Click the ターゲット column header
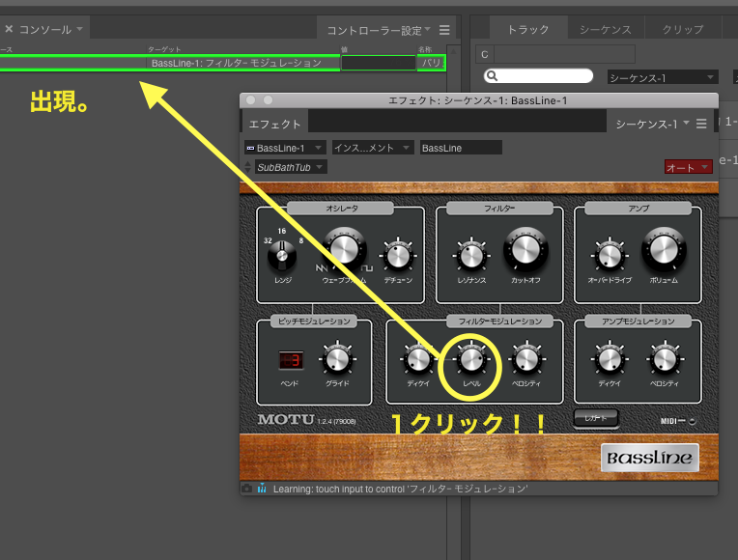The height and width of the screenshot is (560, 738). 164,49
